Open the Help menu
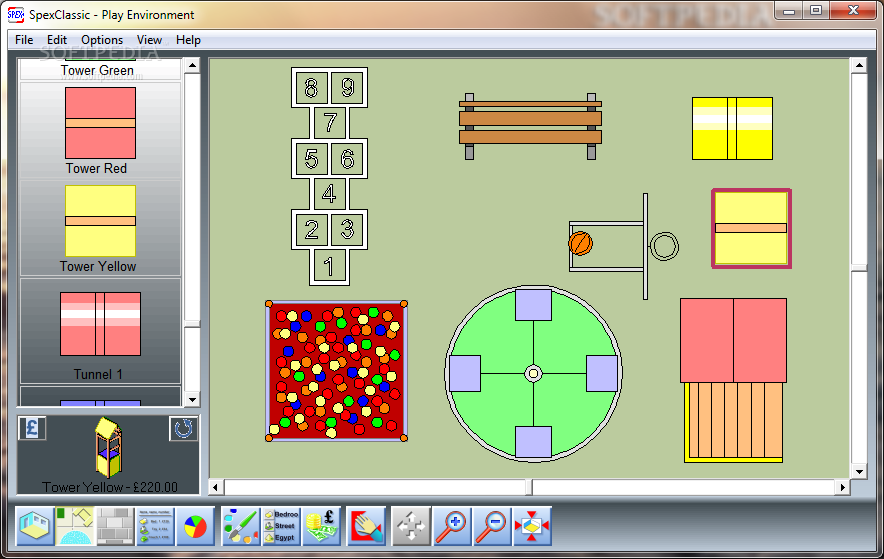The width and height of the screenshot is (884, 559). coord(188,40)
